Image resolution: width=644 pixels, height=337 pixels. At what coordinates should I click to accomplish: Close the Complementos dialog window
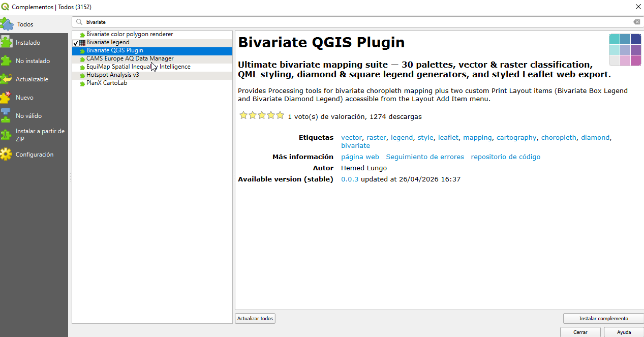click(638, 7)
